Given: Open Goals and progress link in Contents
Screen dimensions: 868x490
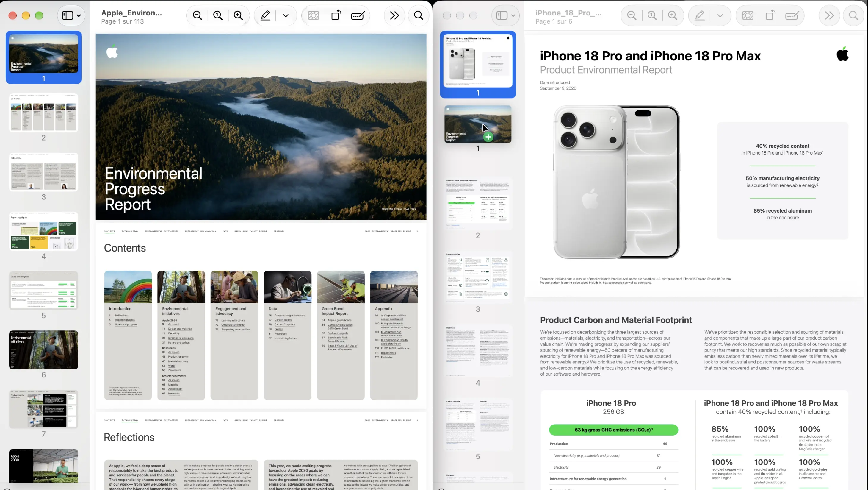Looking at the screenshot, I should [126, 325].
